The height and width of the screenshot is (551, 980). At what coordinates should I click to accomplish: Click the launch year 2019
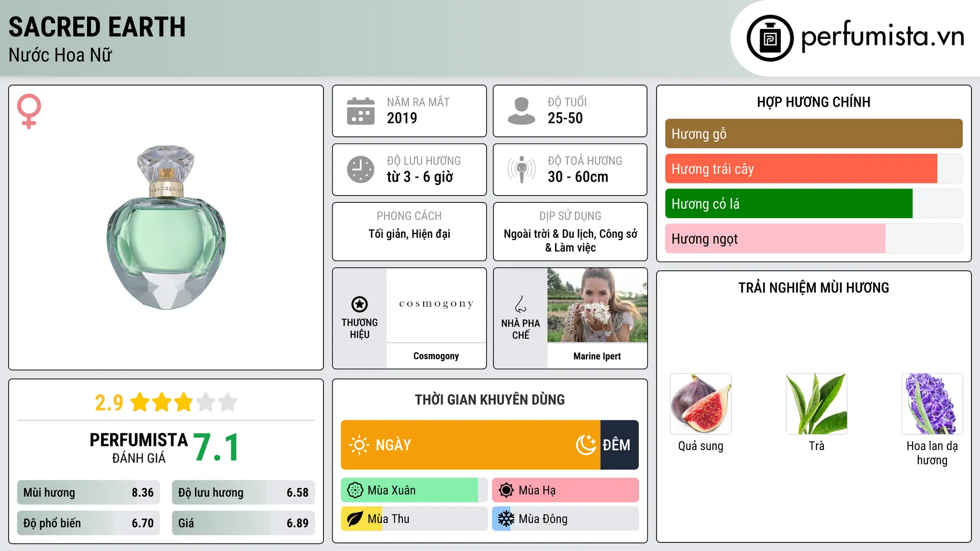(402, 118)
